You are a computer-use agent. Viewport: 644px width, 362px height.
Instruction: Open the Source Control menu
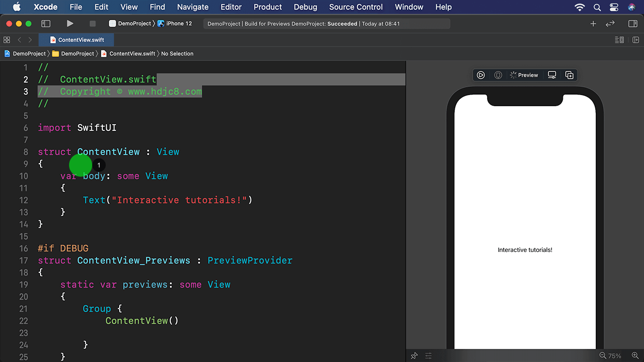356,7
